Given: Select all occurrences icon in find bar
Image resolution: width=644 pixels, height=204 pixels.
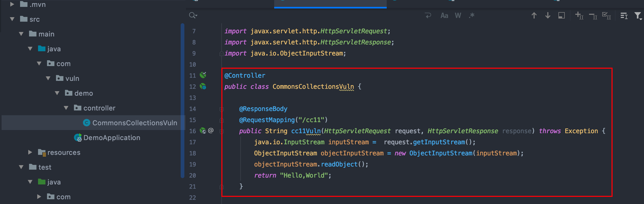Looking at the screenshot, I should click(x=606, y=16).
